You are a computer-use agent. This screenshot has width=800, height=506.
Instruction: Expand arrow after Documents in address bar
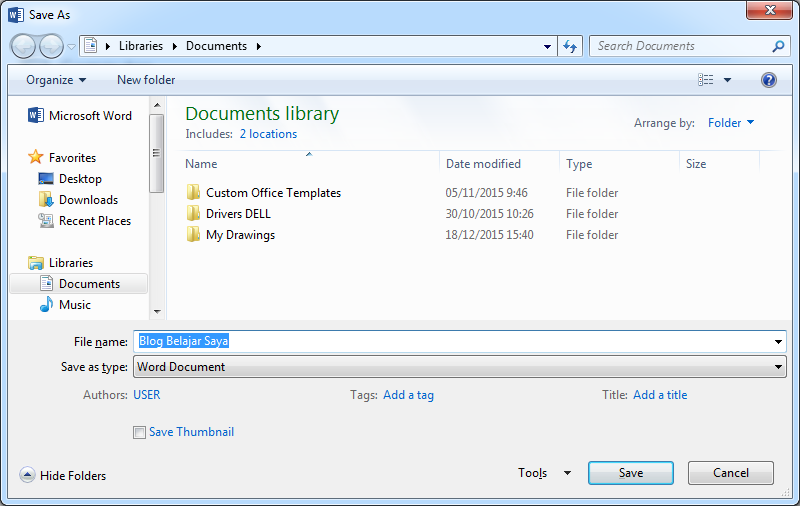click(259, 46)
